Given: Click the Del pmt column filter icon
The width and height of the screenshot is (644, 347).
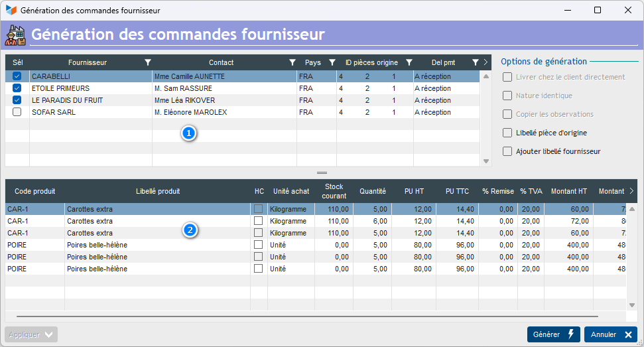Looking at the screenshot, I should click(x=475, y=62).
